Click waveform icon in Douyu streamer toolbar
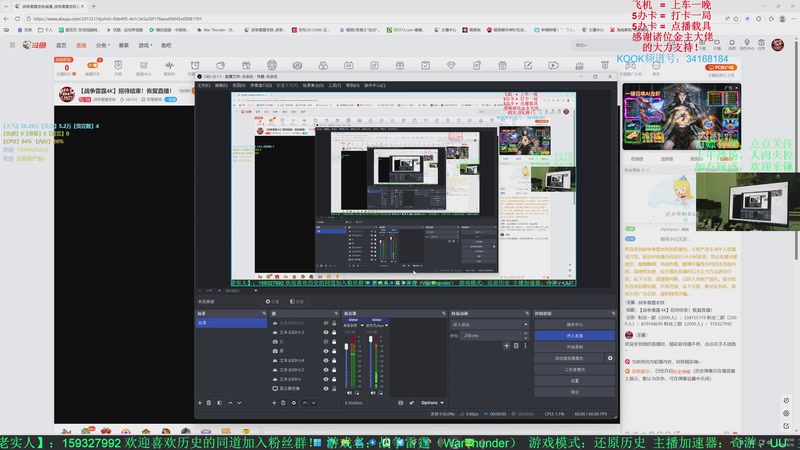The height and width of the screenshot is (450, 800). [x=169, y=65]
